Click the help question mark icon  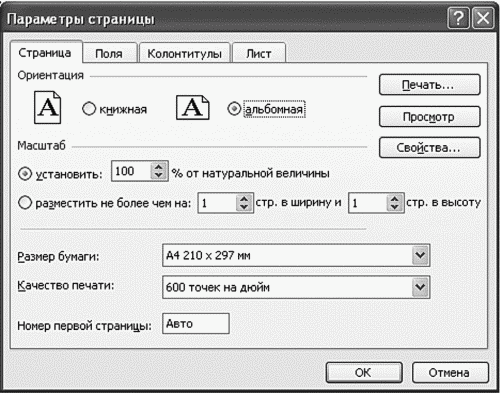click(458, 18)
